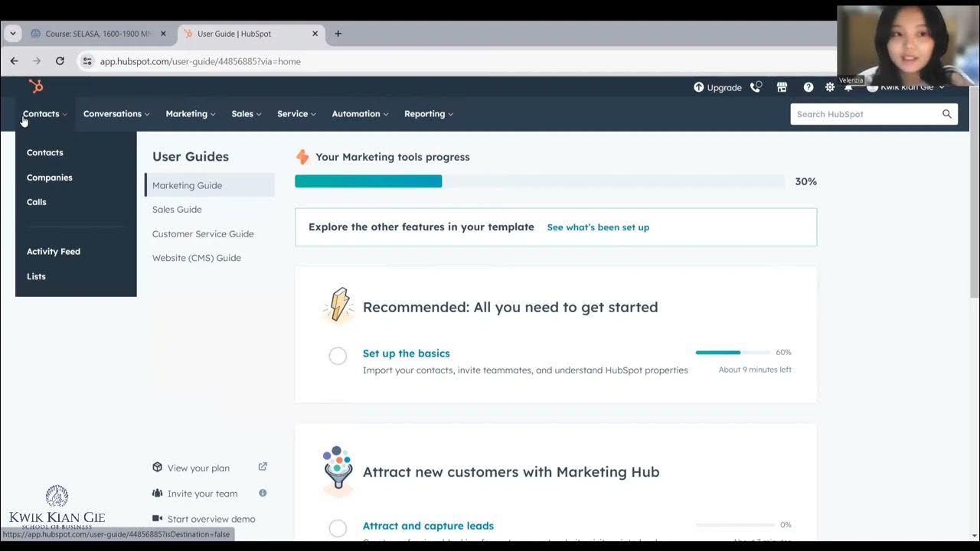Open the Settings gear icon
Viewport: 980px width, 551px height.
(x=830, y=87)
